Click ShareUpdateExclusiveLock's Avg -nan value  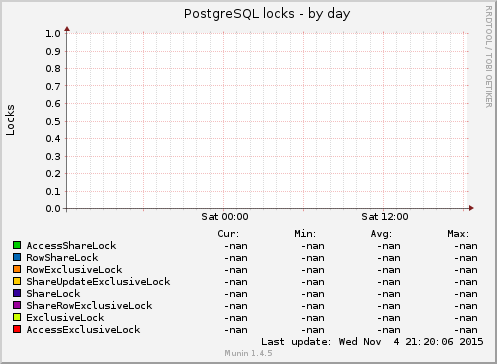(389, 282)
